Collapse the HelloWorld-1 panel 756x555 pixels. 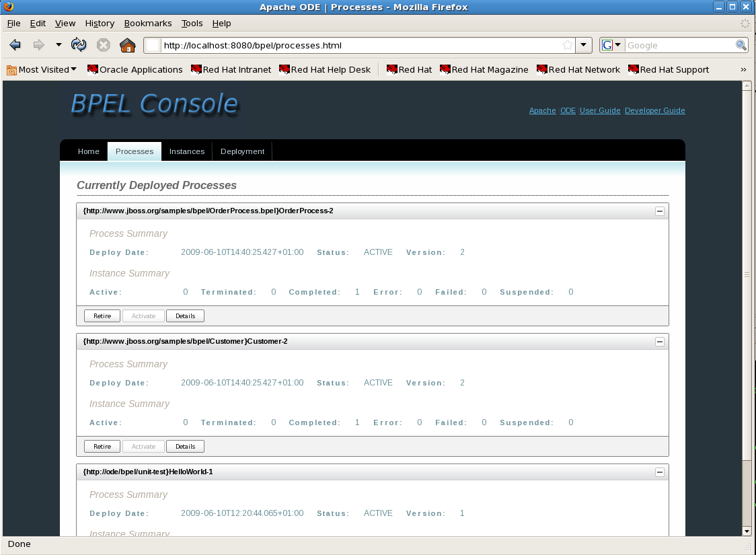[660, 472]
